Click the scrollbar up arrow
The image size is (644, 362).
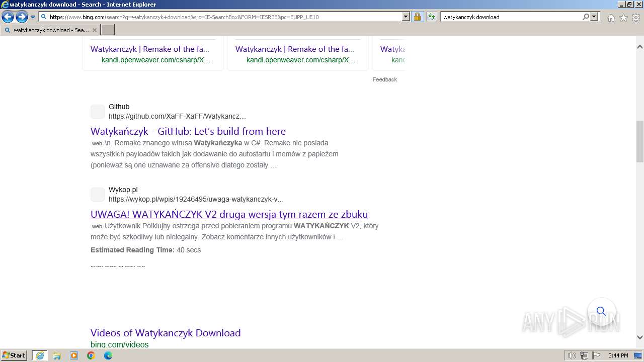pos(640,47)
